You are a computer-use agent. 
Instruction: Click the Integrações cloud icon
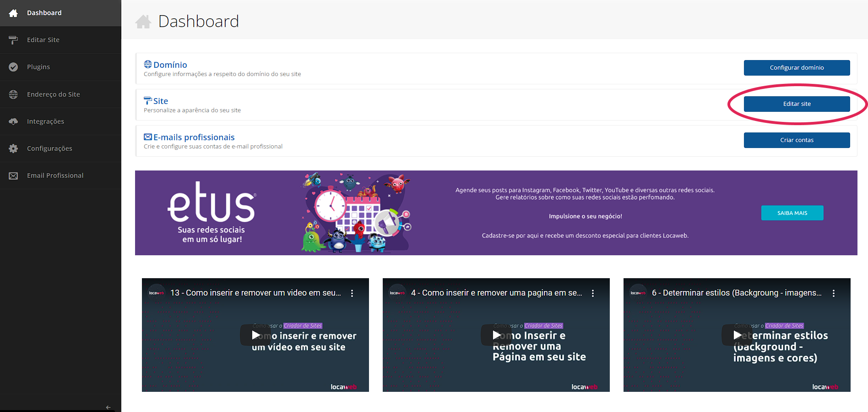(13, 121)
